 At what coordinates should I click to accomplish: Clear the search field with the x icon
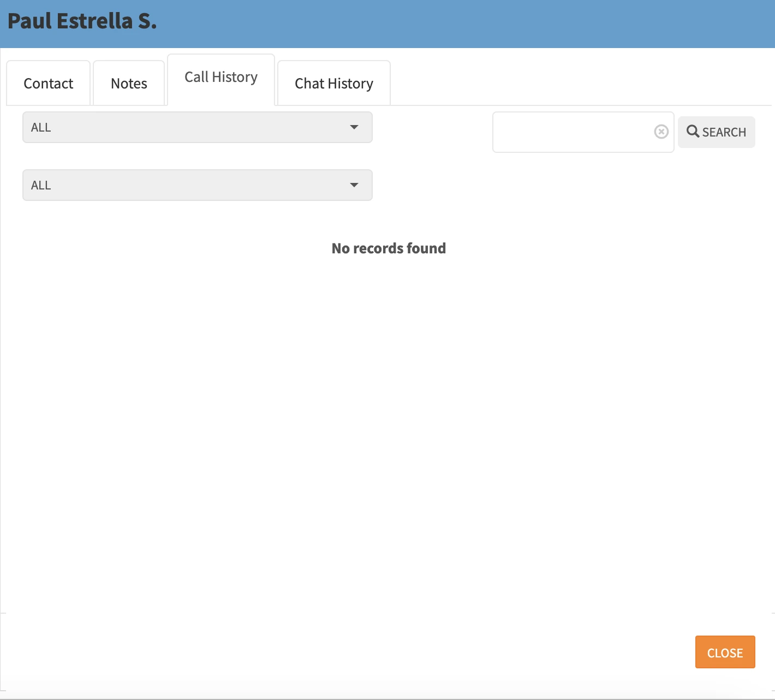[661, 132]
